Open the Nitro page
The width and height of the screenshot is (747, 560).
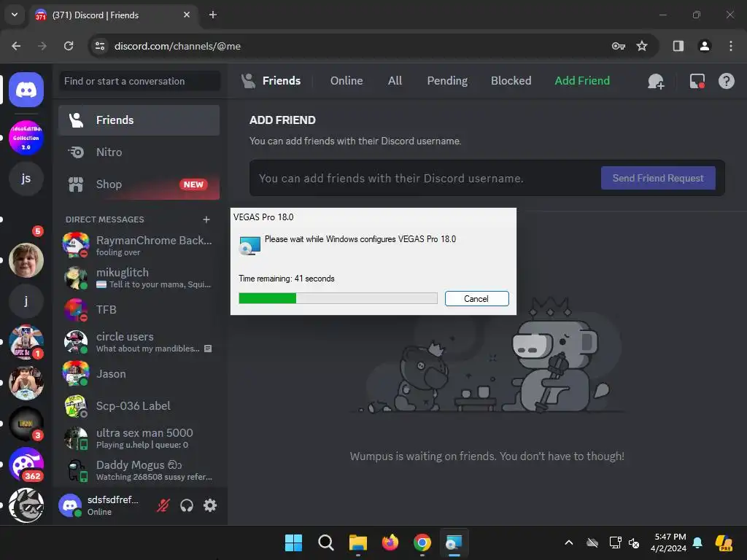(x=139, y=152)
